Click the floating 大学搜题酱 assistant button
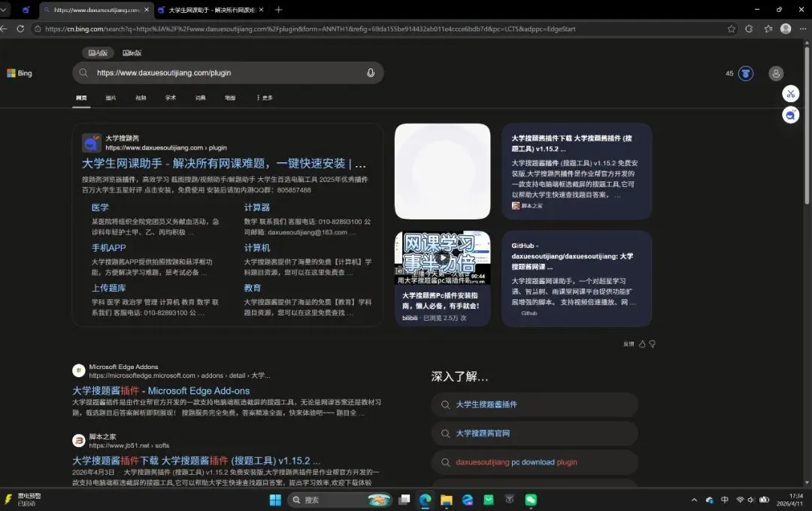 [x=791, y=115]
